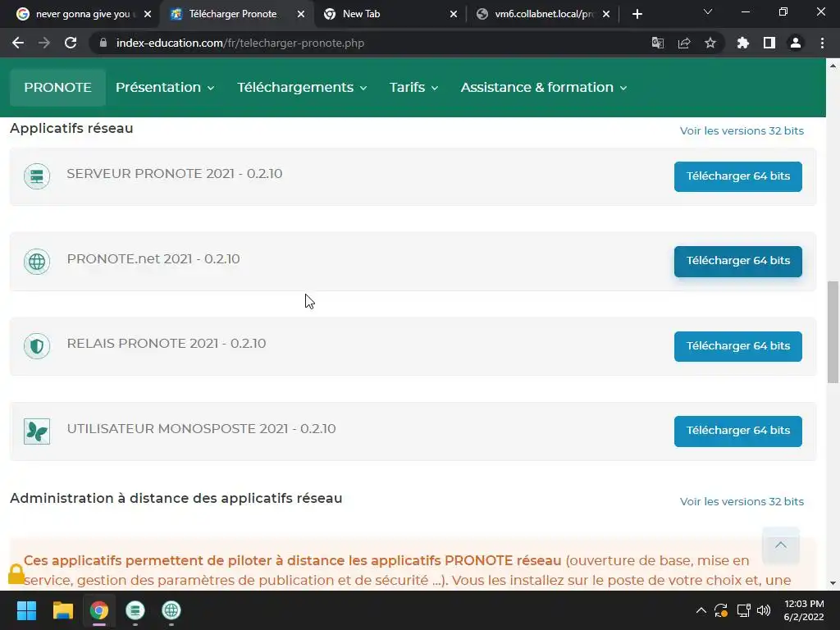Select the Télécharger Pronote tab
Screen dimensions: 840x630
(231, 14)
